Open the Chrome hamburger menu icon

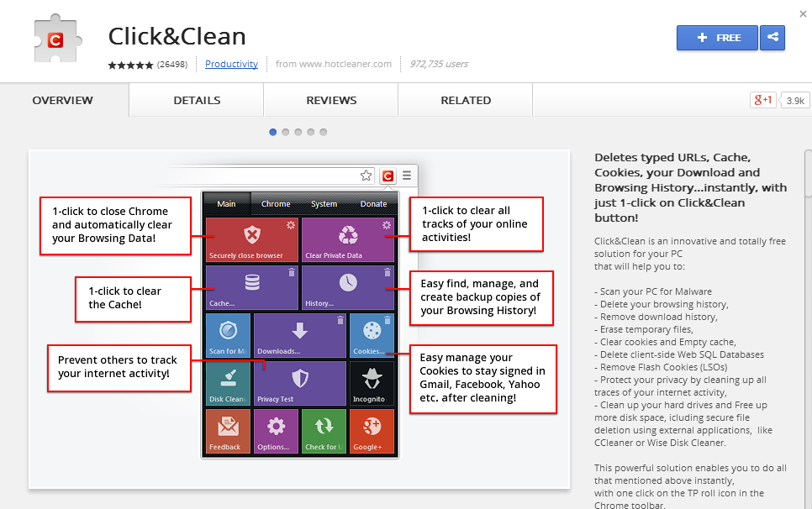407,176
